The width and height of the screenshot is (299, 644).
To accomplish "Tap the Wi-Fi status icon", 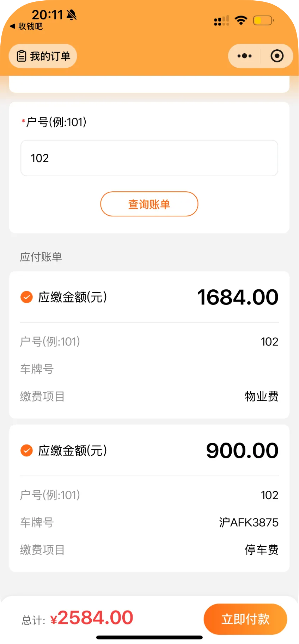I will tap(241, 20).
